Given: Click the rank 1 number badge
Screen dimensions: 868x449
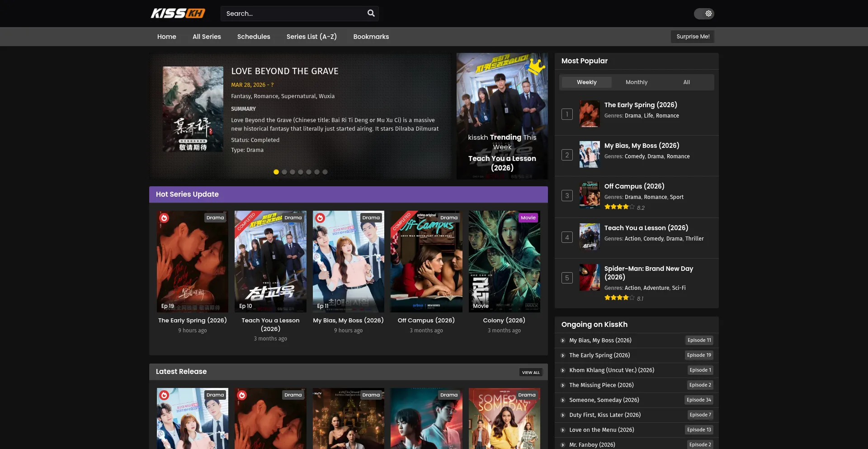Looking at the screenshot, I should tap(567, 114).
